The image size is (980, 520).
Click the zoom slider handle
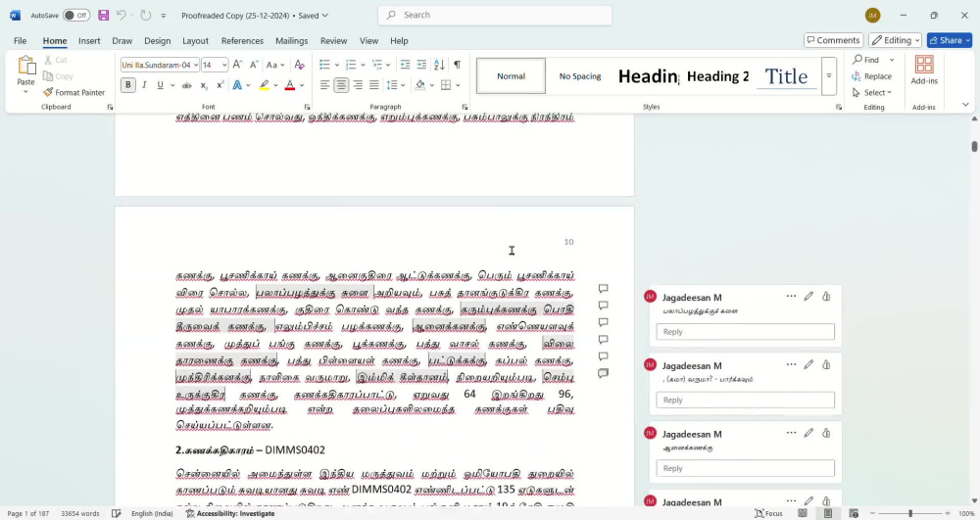pos(910,513)
